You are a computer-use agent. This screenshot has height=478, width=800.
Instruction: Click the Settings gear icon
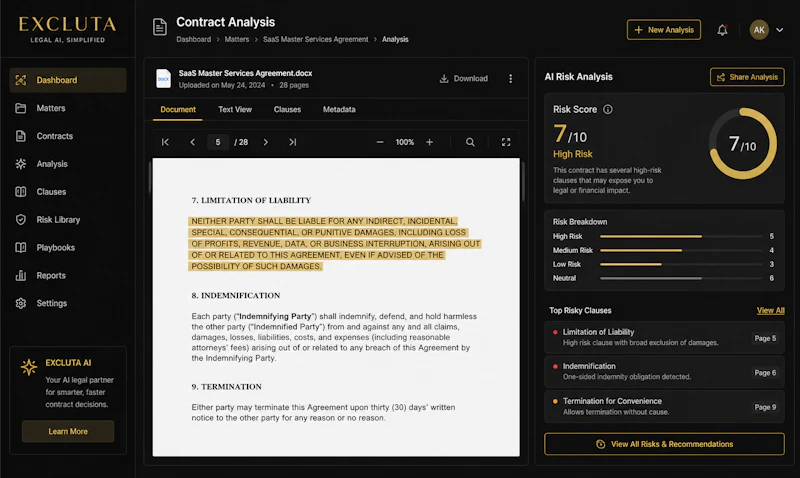click(21, 303)
